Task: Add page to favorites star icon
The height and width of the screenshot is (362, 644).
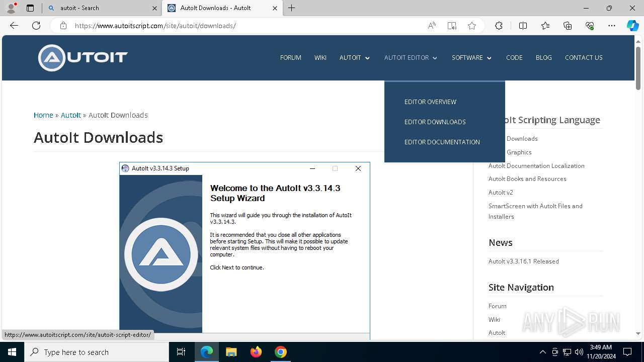Action: [472, 26]
